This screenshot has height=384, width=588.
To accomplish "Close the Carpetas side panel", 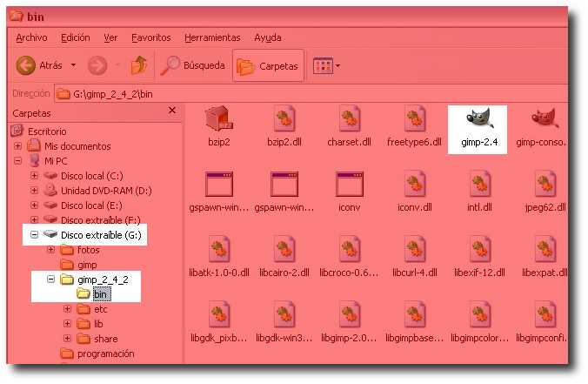I will point(172,111).
